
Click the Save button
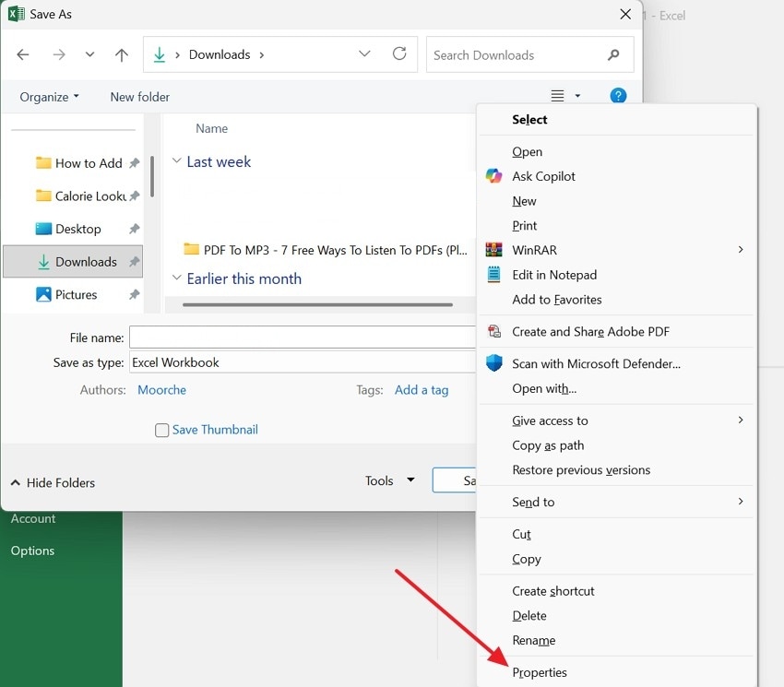tap(455, 480)
